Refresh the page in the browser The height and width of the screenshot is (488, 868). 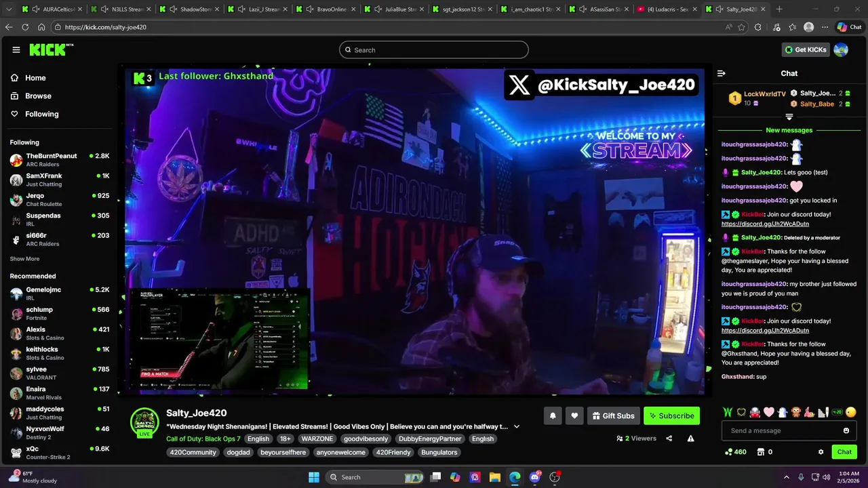point(25,27)
